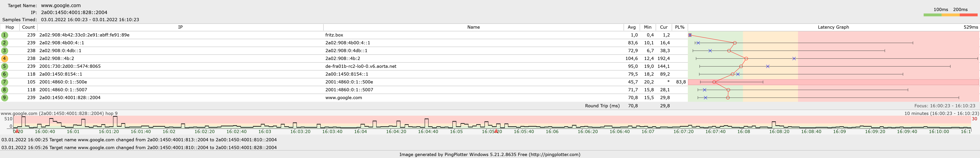Click the green hop 7 circle
Viewport: 980px width, 158px height.
[x=5, y=82]
